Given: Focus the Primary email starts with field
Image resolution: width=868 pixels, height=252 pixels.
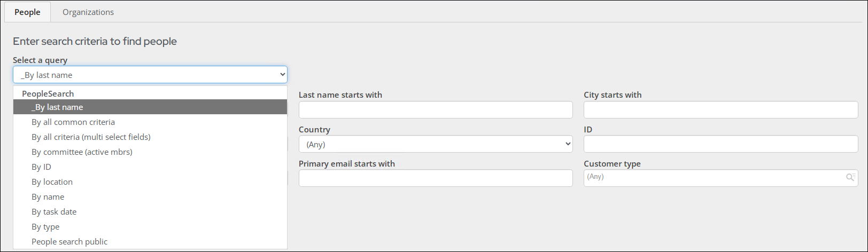Looking at the screenshot, I should pyautogui.click(x=435, y=178).
